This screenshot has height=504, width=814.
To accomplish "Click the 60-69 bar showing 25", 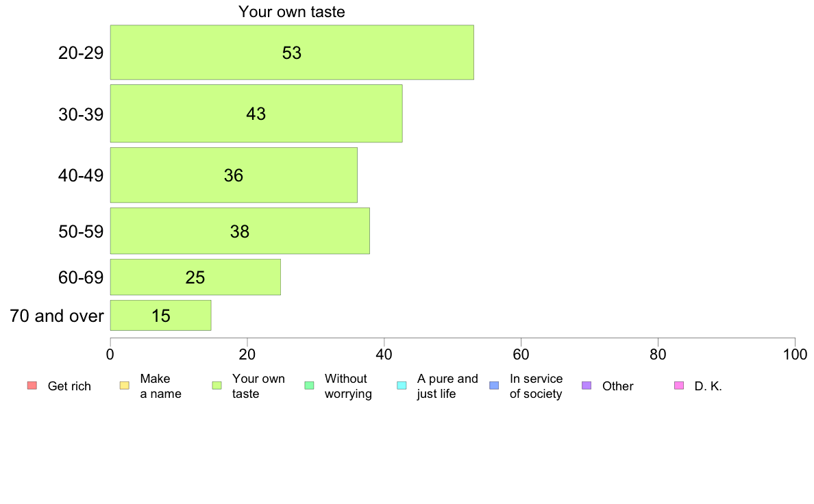I will (195, 277).
